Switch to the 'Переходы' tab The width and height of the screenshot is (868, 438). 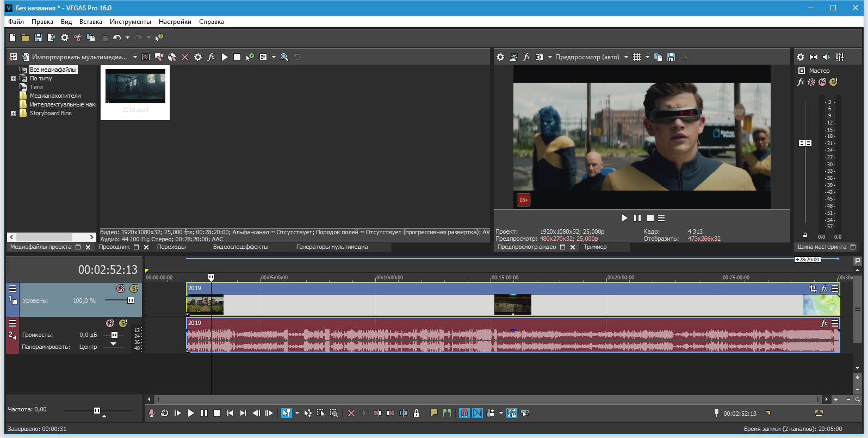[x=171, y=247]
